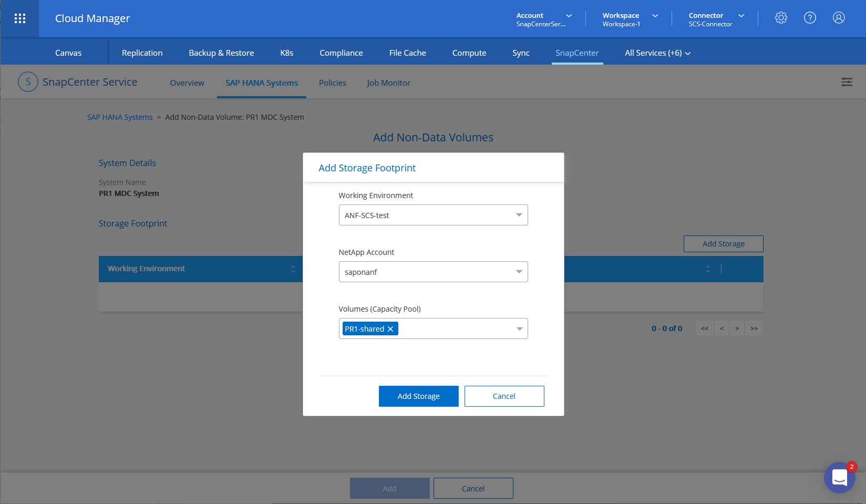The image size is (866, 504).
Task: Open the chat support bubble
Action: (840, 478)
